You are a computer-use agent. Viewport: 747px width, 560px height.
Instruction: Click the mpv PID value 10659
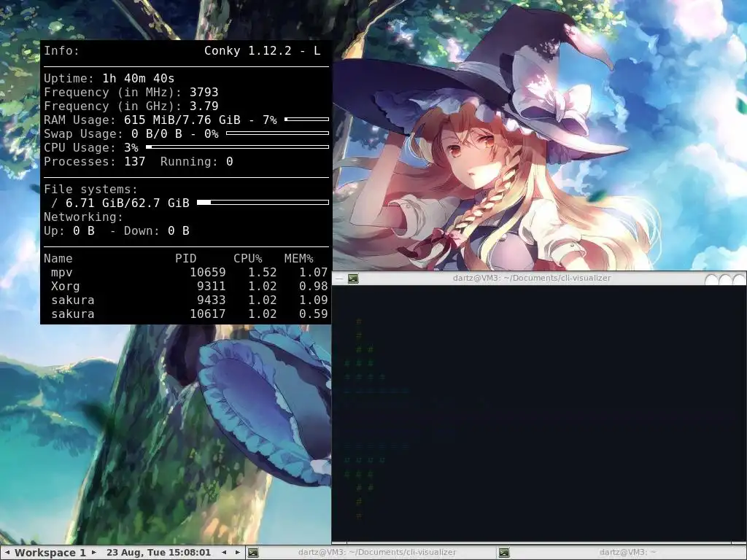[x=208, y=273]
